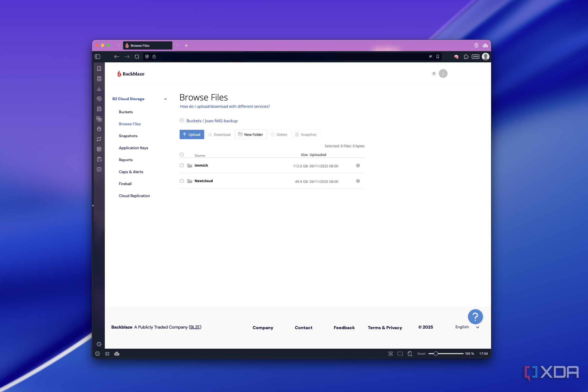Open the Feedback footer link
The image size is (588, 392).
(344, 327)
